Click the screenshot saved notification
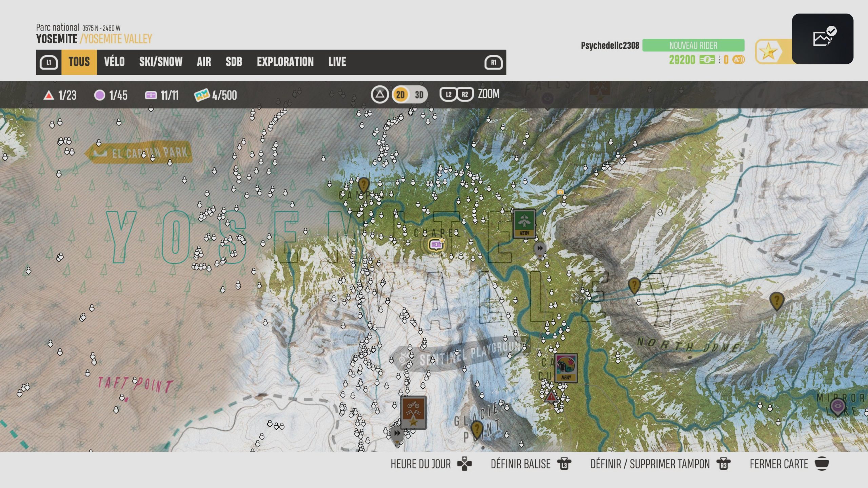The height and width of the screenshot is (488, 868). (823, 39)
